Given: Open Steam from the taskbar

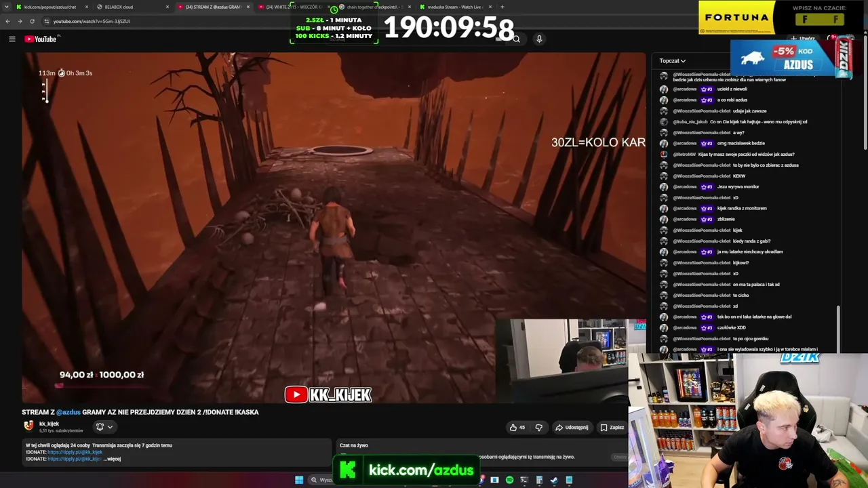Looking at the screenshot, I should pyautogui.click(x=554, y=480).
